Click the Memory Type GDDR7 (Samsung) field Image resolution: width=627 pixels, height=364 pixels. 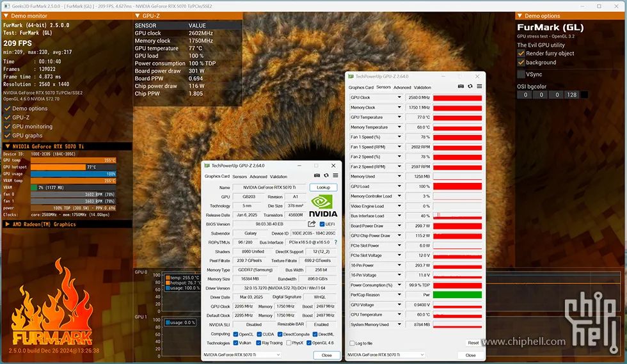(x=255, y=270)
